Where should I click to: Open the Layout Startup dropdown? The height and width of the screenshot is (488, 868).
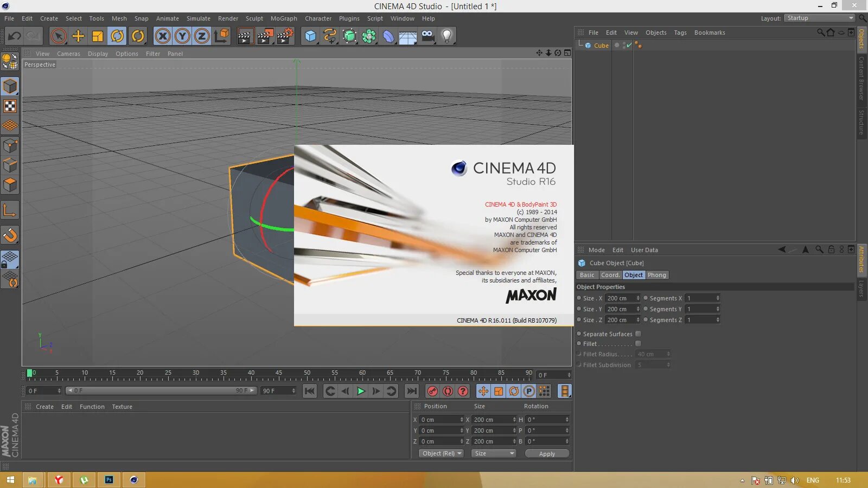coord(820,18)
